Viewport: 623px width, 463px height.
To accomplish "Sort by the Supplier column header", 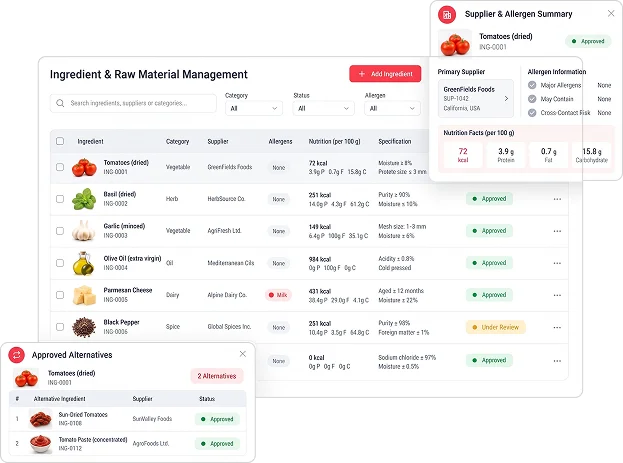I will tap(218, 141).
